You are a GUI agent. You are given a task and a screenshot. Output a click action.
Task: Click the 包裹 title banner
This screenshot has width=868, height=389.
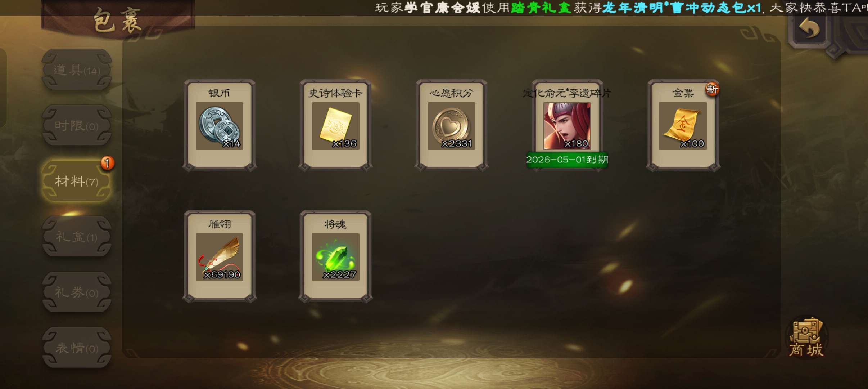click(x=117, y=20)
